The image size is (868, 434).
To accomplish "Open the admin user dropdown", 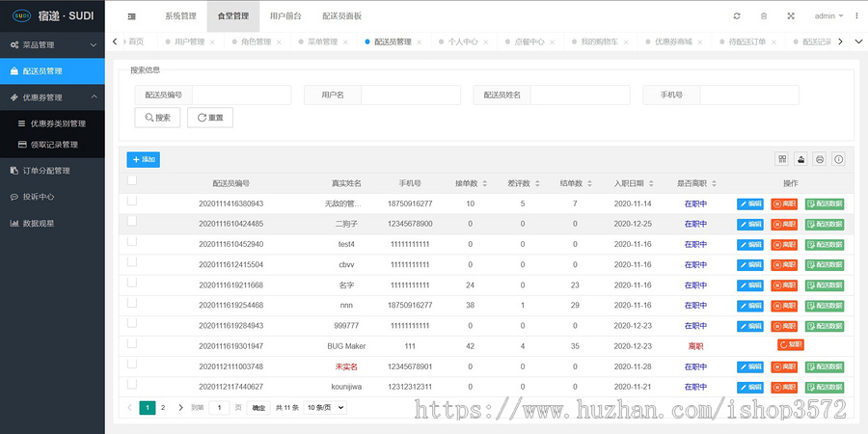I will coord(828,16).
